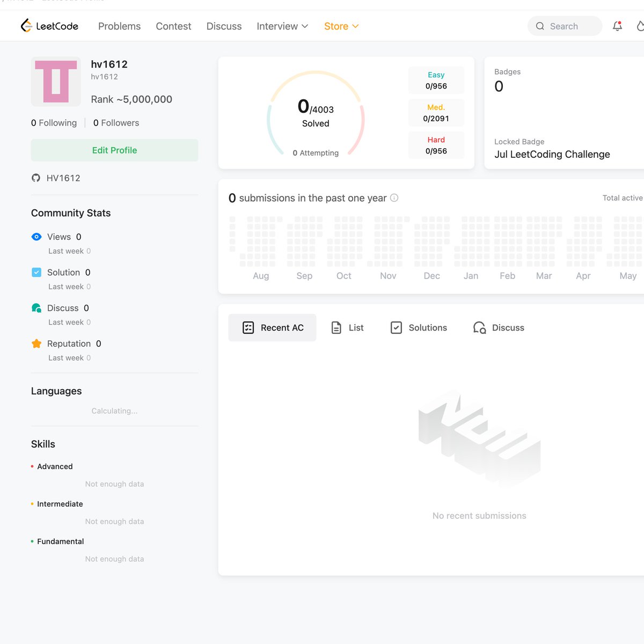Expand the Interview dropdown menu
644x644 pixels.
click(282, 26)
